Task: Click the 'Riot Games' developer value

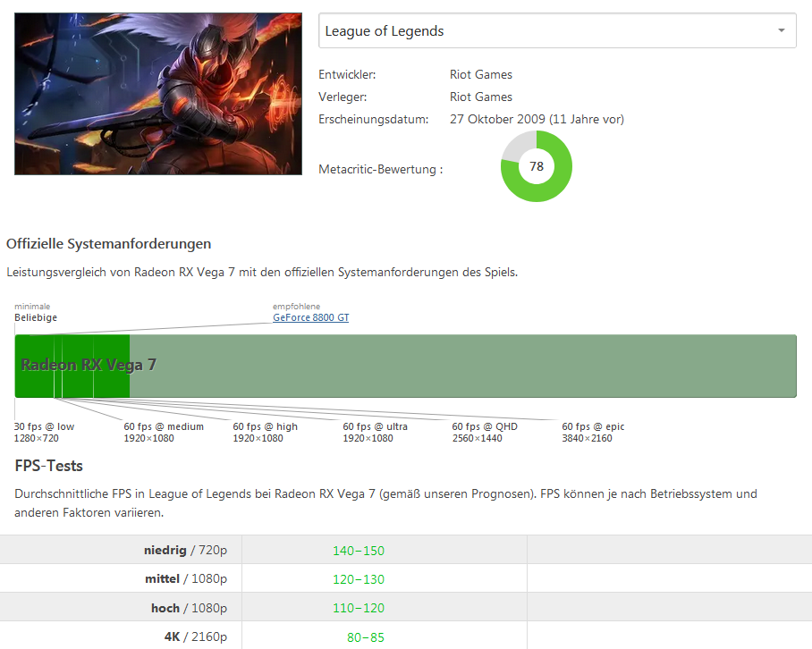Action: click(x=480, y=74)
